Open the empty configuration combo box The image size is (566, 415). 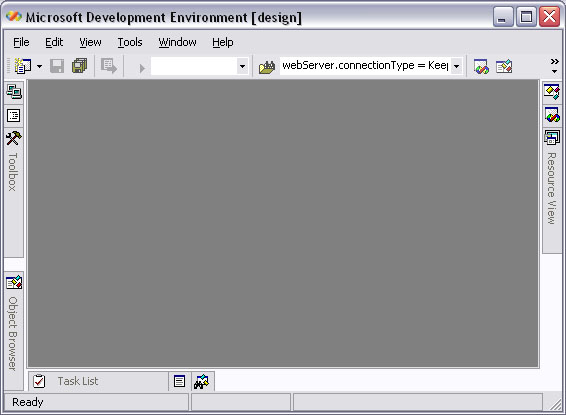pos(200,66)
